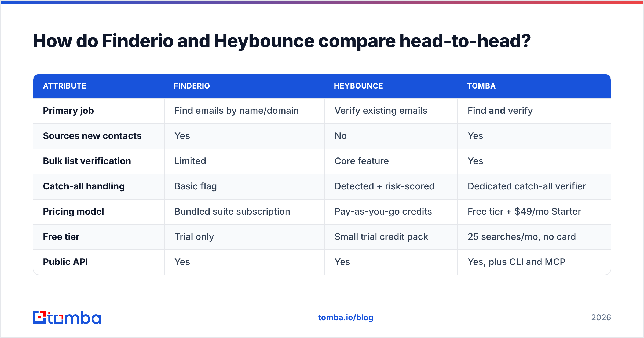
Task: Click the 2026 year label in footer
Action: point(601,318)
